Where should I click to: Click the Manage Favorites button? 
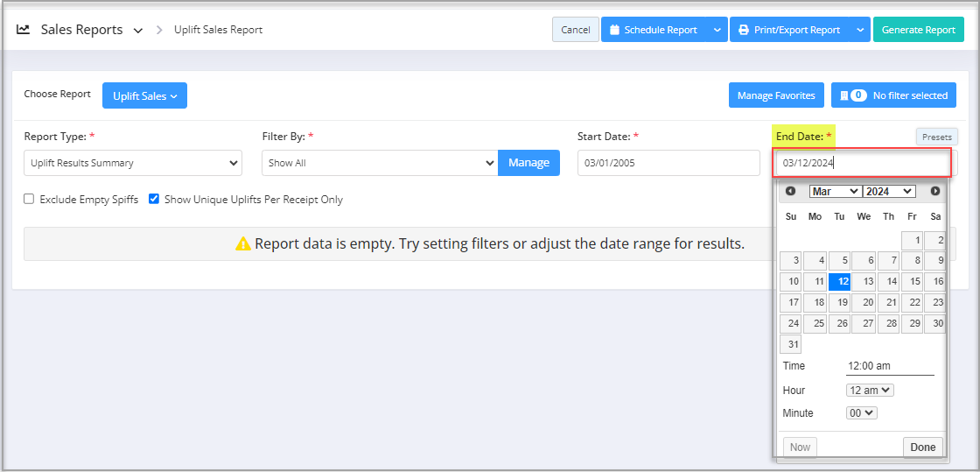(776, 95)
